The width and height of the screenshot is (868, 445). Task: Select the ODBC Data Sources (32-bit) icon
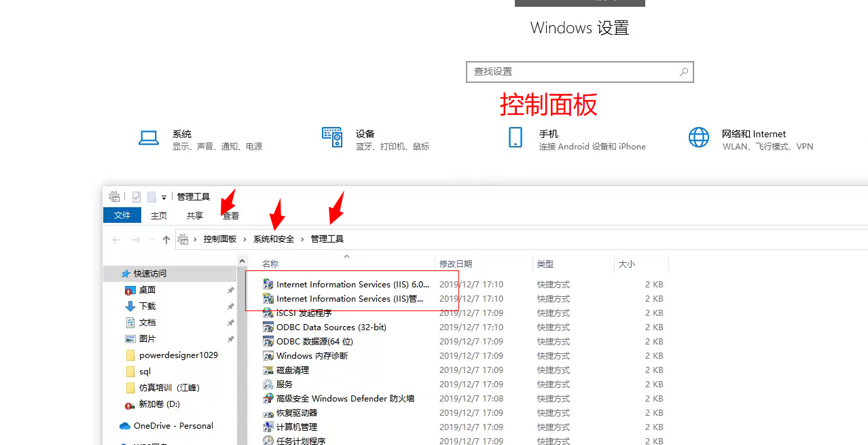coord(268,327)
